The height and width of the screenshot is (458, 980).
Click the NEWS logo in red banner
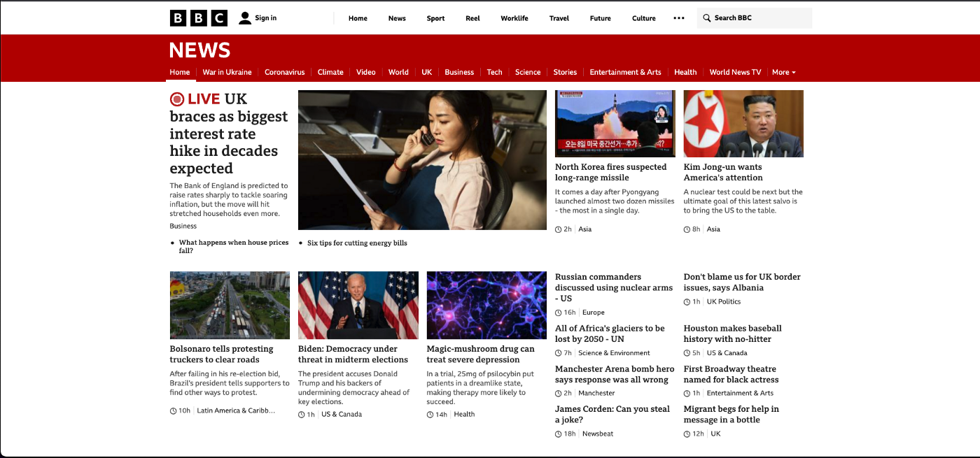coord(200,50)
